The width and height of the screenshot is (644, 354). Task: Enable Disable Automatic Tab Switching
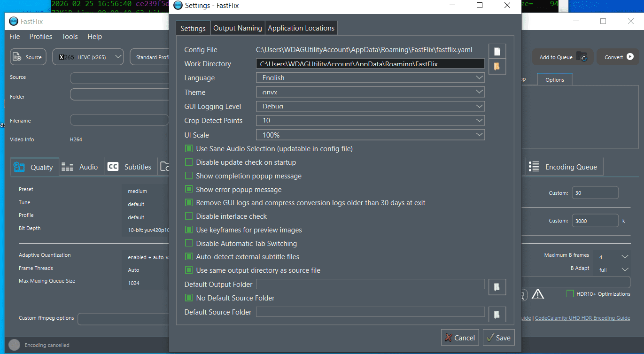pyautogui.click(x=189, y=244)
